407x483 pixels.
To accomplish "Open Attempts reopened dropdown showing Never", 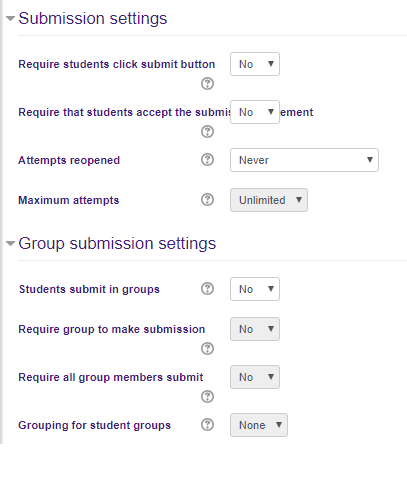I will pyautogui.click(x=304, y=160).
